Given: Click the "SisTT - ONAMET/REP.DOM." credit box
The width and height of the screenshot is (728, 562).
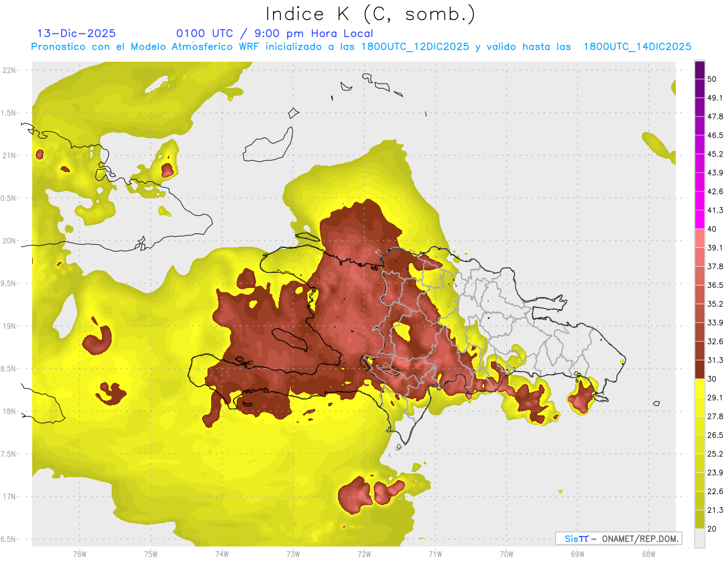Looking at the screenshot, I should (618, 538).
